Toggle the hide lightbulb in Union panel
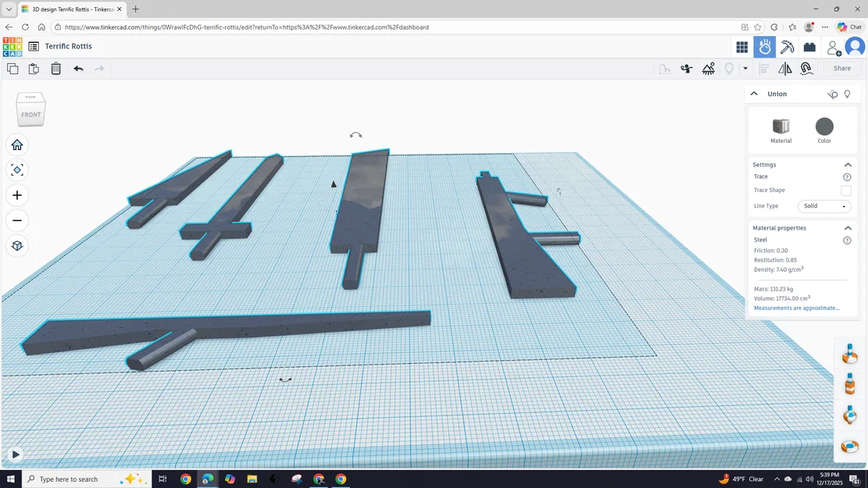The image size is (868, 488). coord(847,94)
